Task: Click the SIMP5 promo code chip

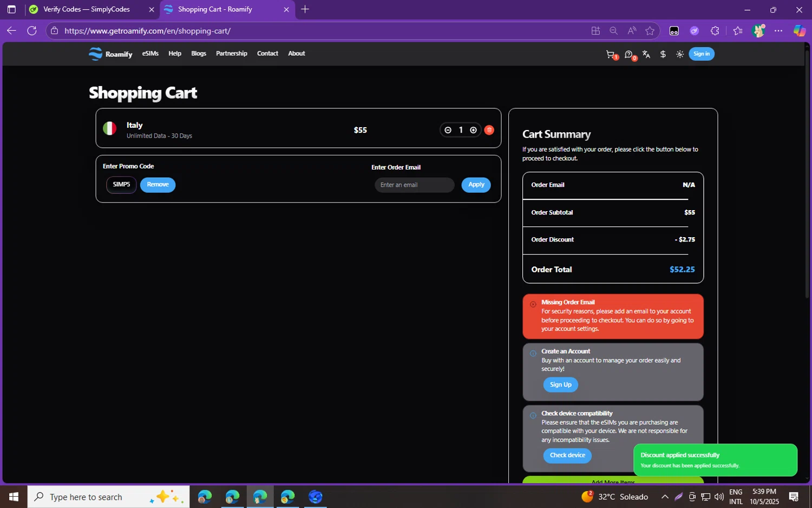Action: pyautogui.click(x=121, y=185)
